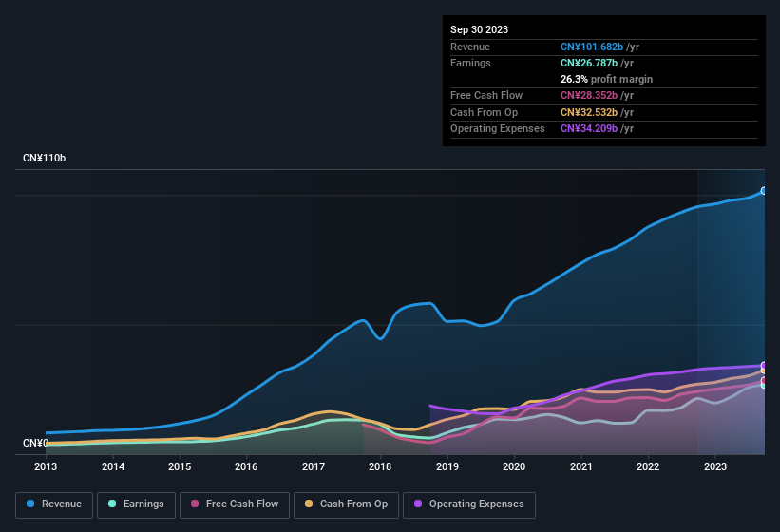This screenshot has height=532, width=780.
Task: Click the 2014 x-axis label
Action: click(113, 466)
